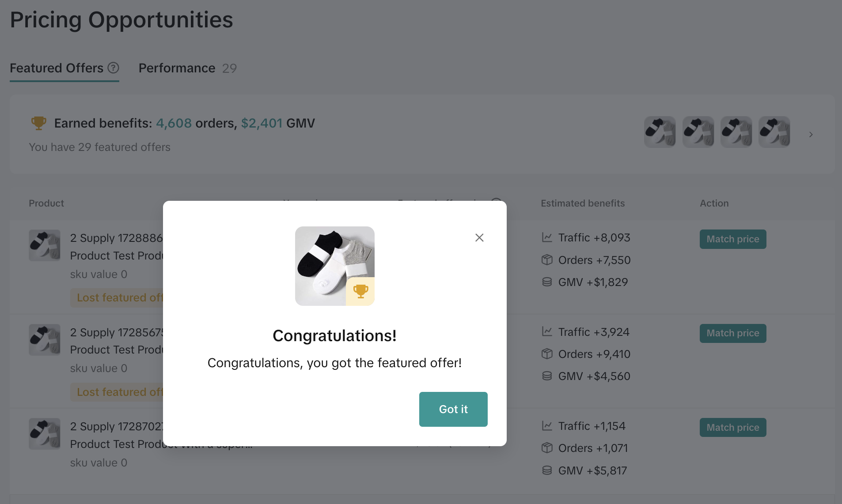Click the last featured socks thumbnail in the banner
Image resolution: width=842 pixels, height=504 pixels.
(774, 132)
